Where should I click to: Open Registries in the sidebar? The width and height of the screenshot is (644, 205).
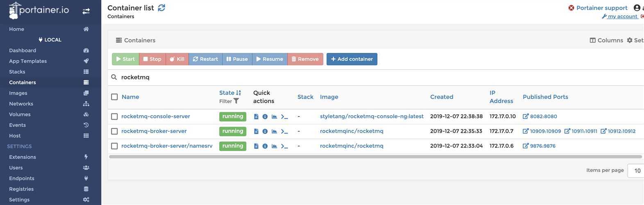click(x=21, y=189)
